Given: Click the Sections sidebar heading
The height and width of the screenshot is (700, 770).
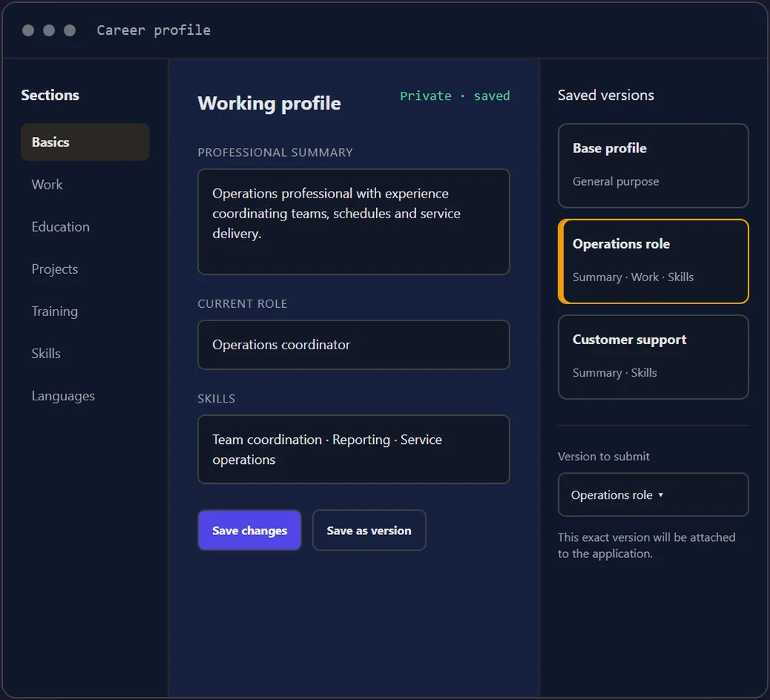Looking at the screenshot, I should pos(50,95).
